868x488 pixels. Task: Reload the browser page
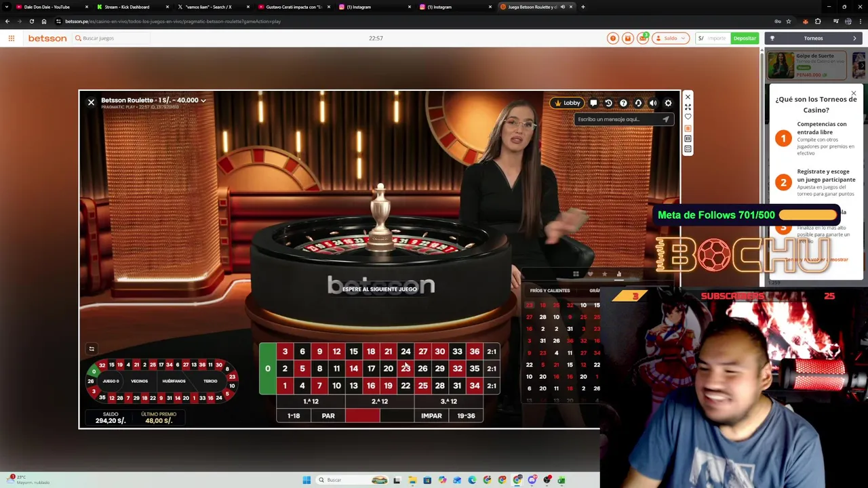tap(31, 21)
